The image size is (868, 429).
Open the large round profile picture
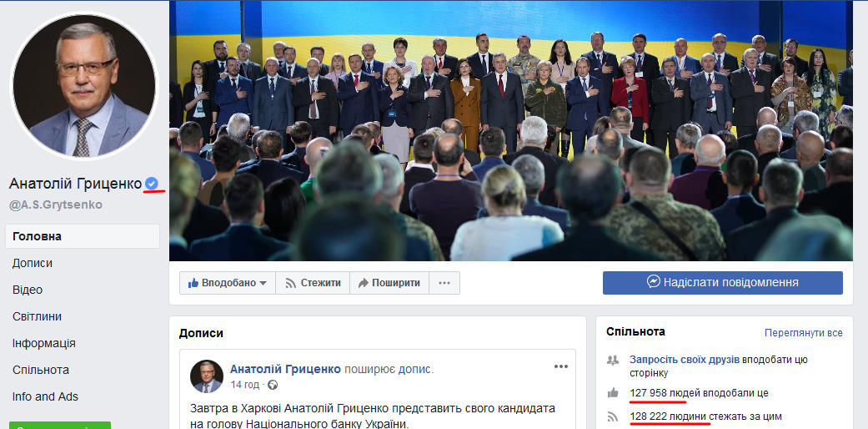click(85, 85)
